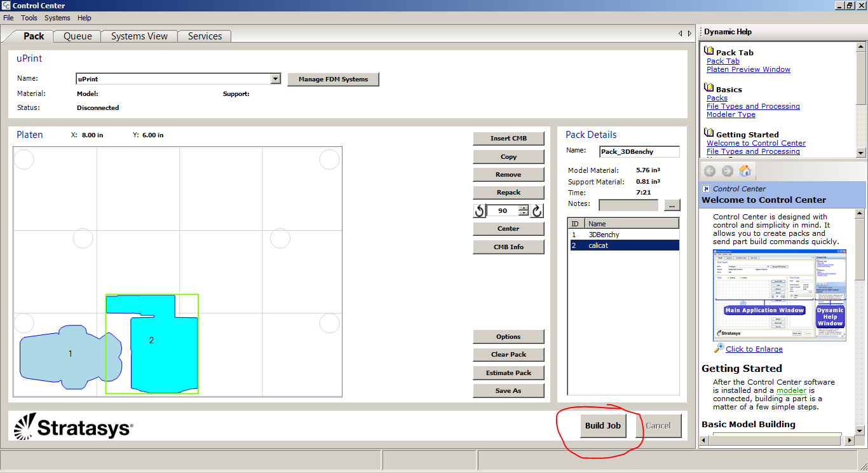Switch to the Services tab

click(205, 36)
